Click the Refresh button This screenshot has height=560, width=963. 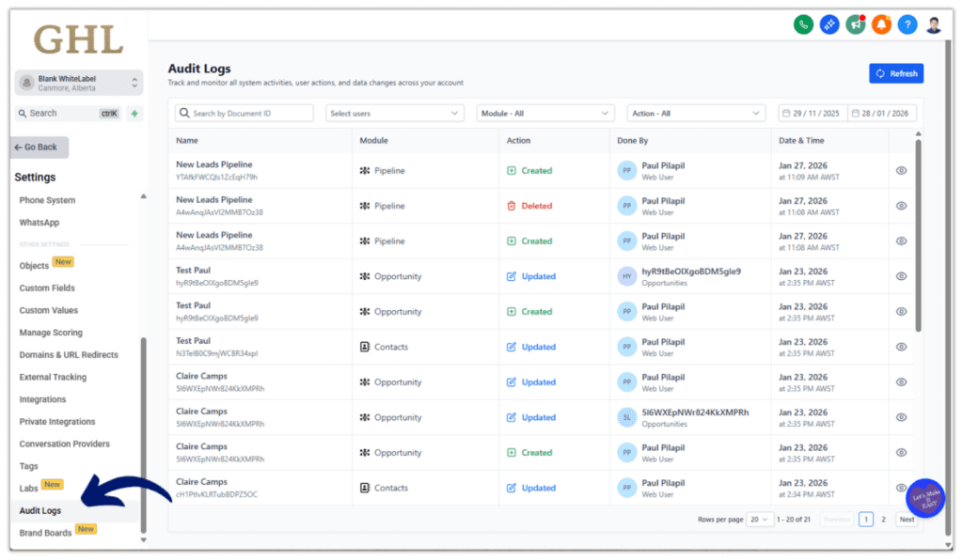[895, 72]
